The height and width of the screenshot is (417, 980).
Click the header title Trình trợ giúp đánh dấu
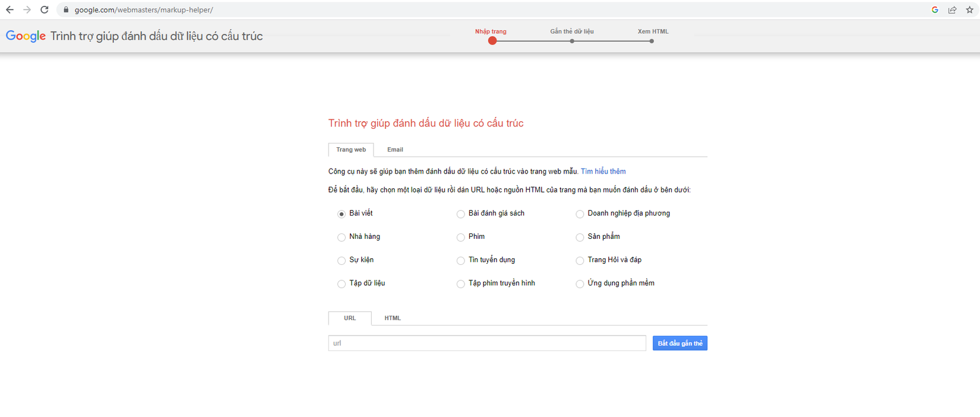156,36
